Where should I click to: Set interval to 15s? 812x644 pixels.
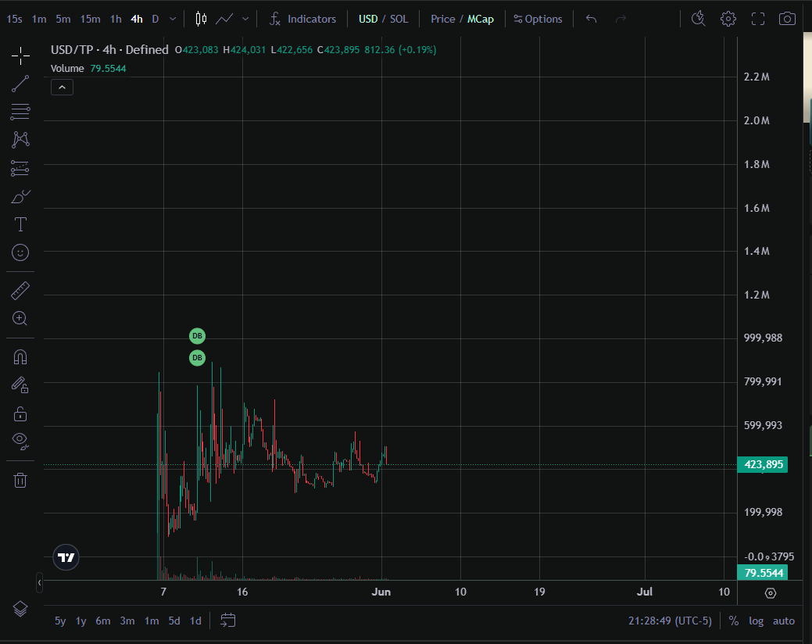(x=15, y=20)
